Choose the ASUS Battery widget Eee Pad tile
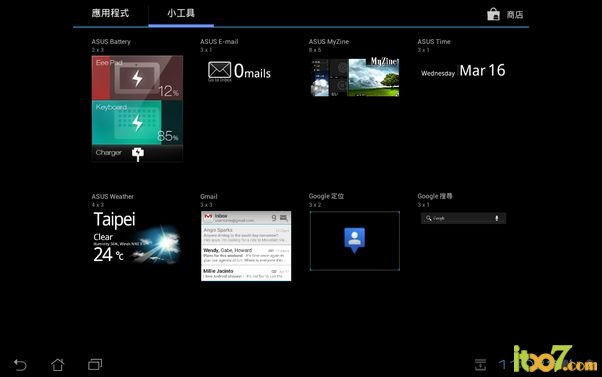The height and width of the screenshot is (377, 602). (x=137, y=78)
